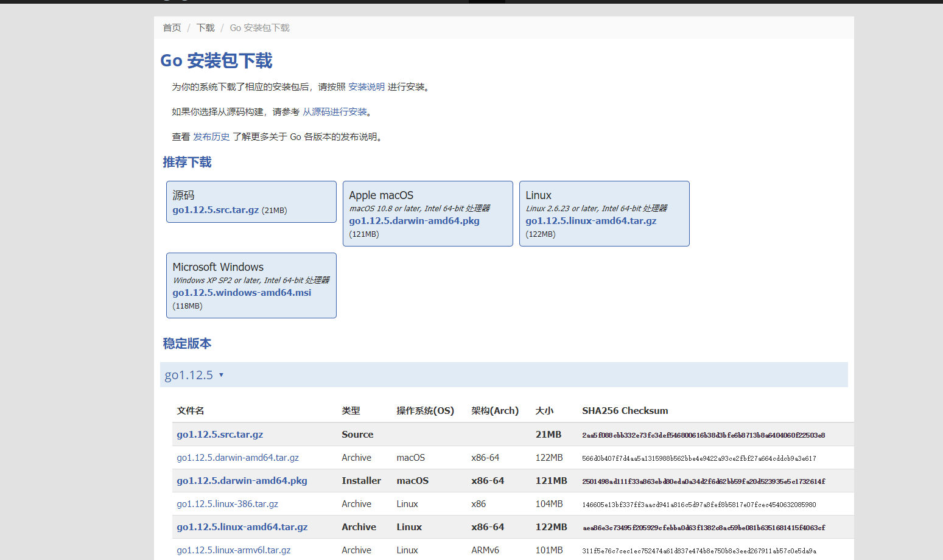Select the 大小 column header
The width and height of the screenshot is (943, 560).
click(544, 411)
